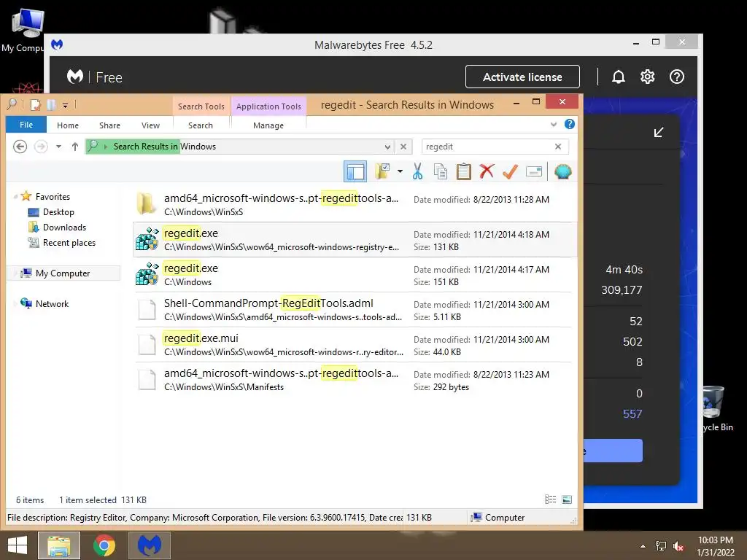Open Malwarebytes settings gear icon
Image resolution: width=747 pixels, height=560 pixels.
[x=648, y=77]
